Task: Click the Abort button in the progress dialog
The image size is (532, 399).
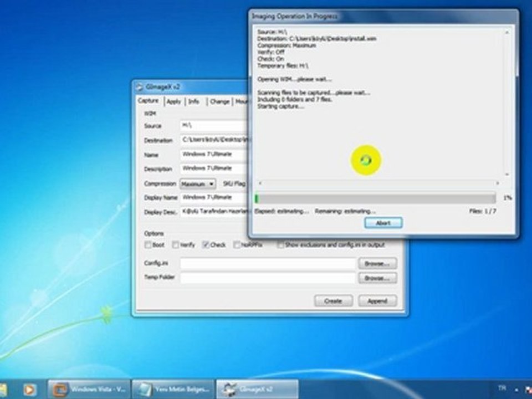Action: pyautogui.click(x=383, y=223)
